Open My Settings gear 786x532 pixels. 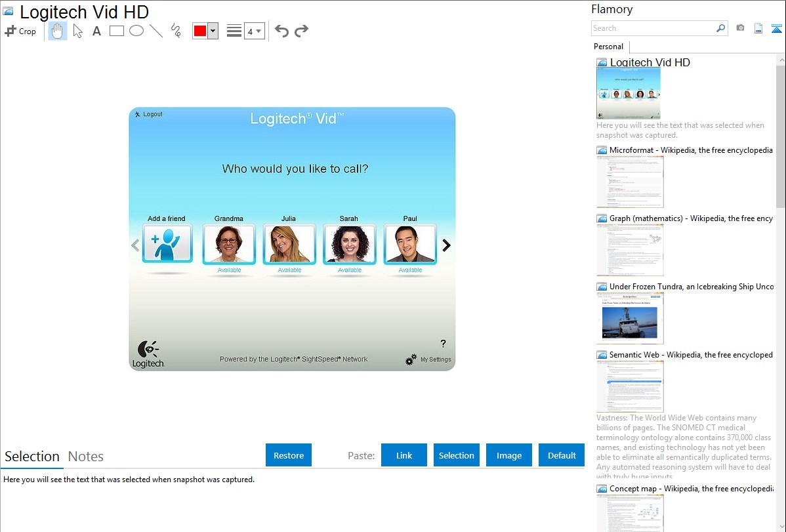pyautogui.click(x=428, y=359)
